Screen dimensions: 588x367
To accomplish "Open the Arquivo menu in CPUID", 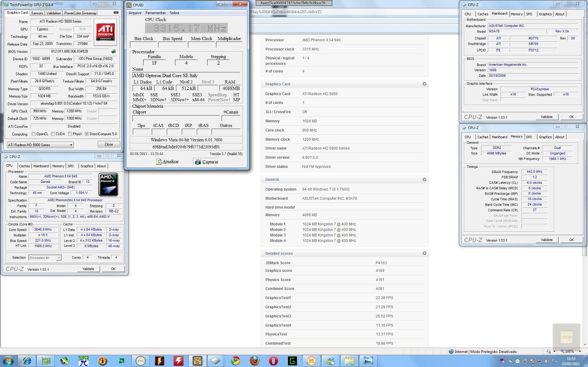I will click(135, 13).
